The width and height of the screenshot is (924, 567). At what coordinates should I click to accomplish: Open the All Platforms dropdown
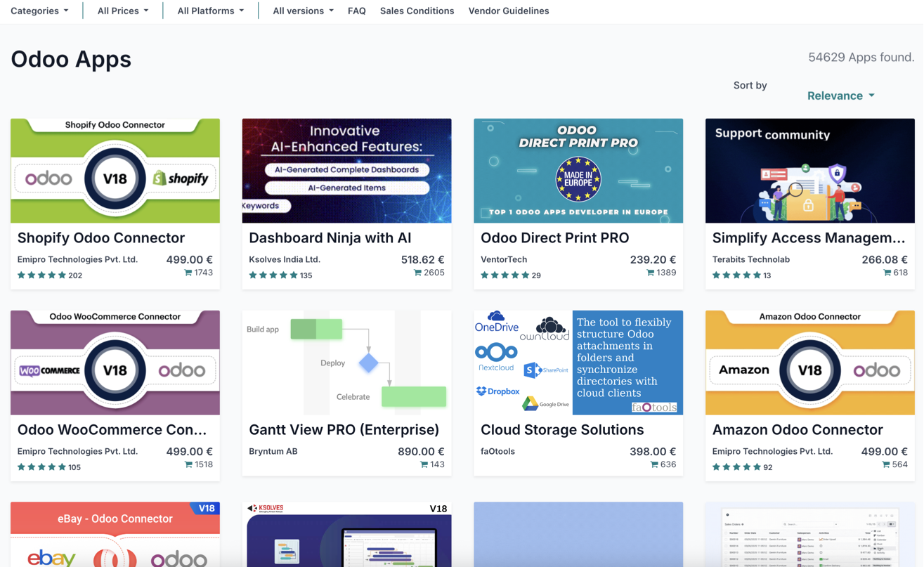[211, 11]
